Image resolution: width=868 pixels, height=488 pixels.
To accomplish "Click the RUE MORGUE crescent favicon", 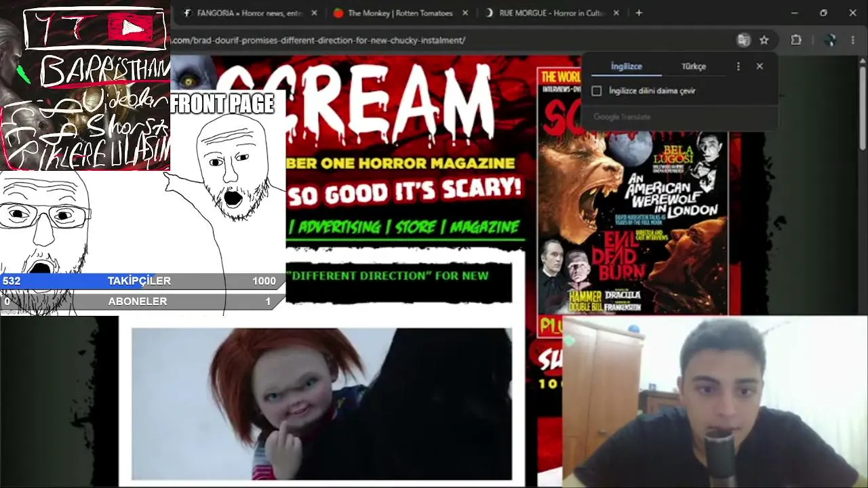I will tap(490, 13).
